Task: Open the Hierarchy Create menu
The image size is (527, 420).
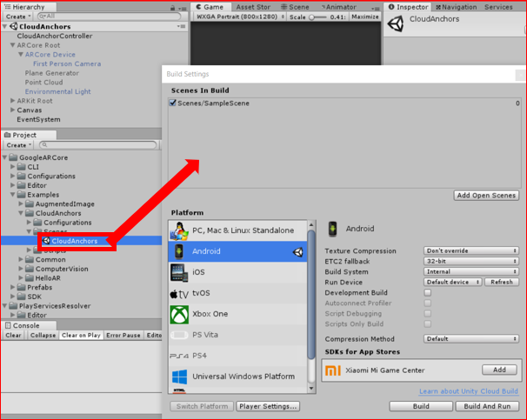Action: click(17, 17)
